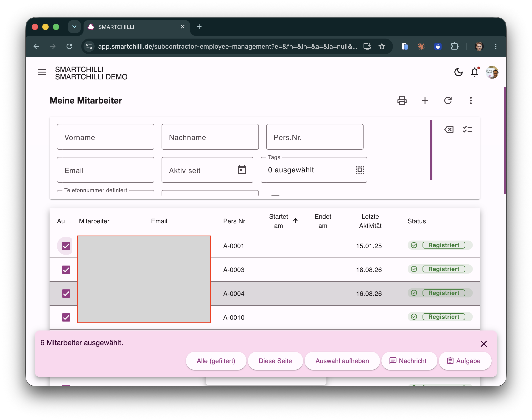Open the Chrome three-dot menu
The image size is (532, 420).
495,46
